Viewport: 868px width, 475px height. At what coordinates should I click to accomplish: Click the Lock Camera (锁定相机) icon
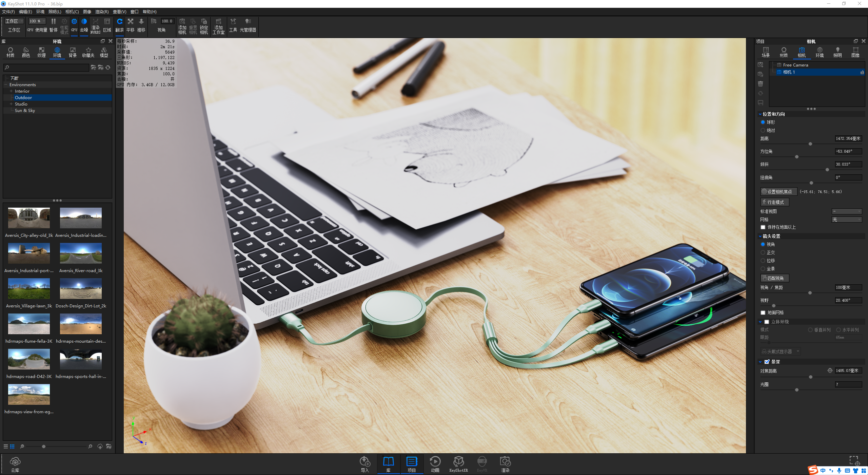pyautogui.click(x=204, y=26)
